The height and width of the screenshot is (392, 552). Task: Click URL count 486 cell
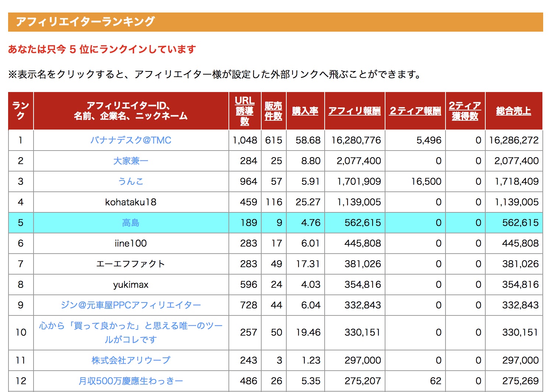click(x=245, y=381)
